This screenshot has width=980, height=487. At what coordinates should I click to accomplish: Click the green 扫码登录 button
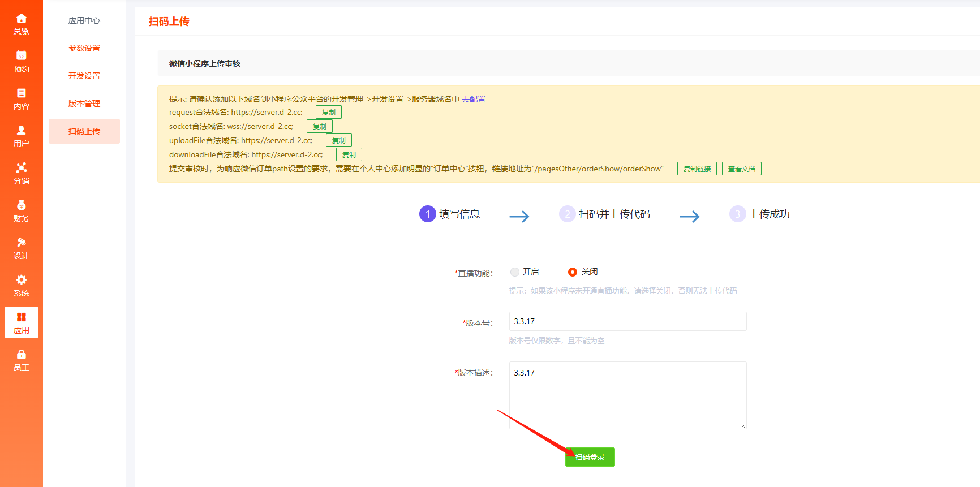pyautogui.click(x=590, y=457)
